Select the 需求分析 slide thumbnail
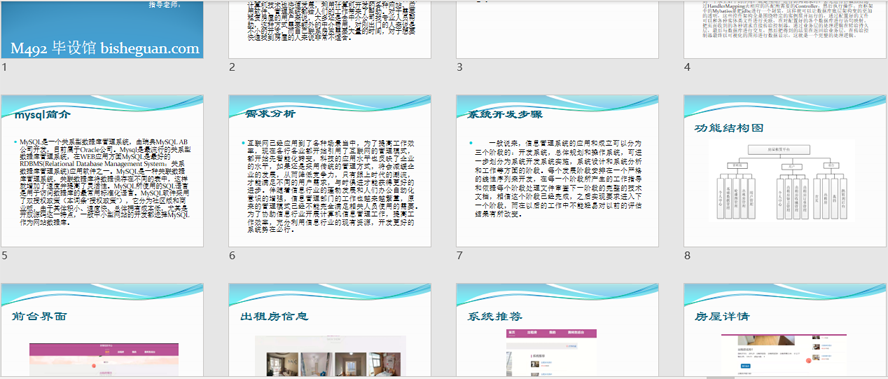Screen dimensions: 888x379 coord(330,171)
